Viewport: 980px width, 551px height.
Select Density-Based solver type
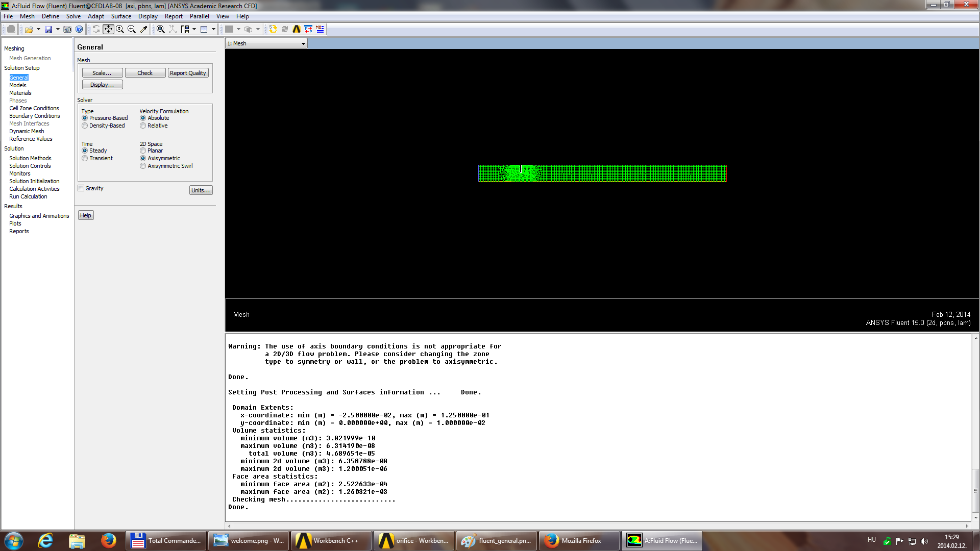[x=85, y=126]
